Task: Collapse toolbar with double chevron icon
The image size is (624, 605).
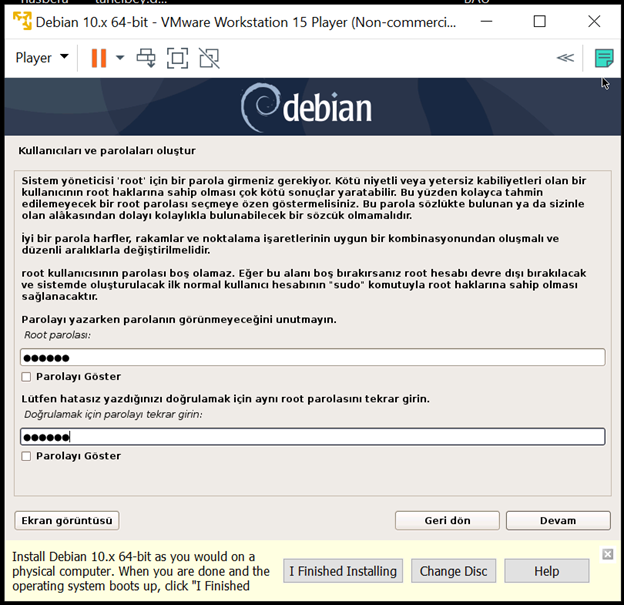Action: [x=565, y=58]
